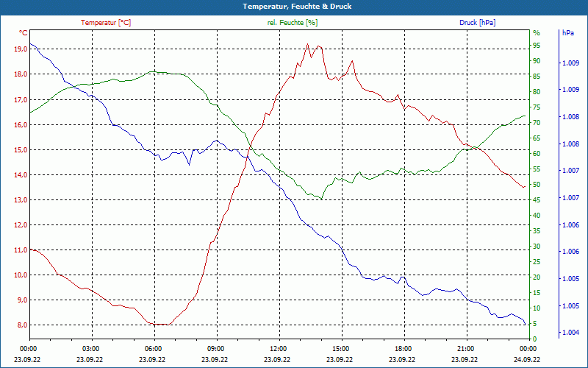Click the '10,0' temperature axis value
588x368 pixels.
pos(21,275)
